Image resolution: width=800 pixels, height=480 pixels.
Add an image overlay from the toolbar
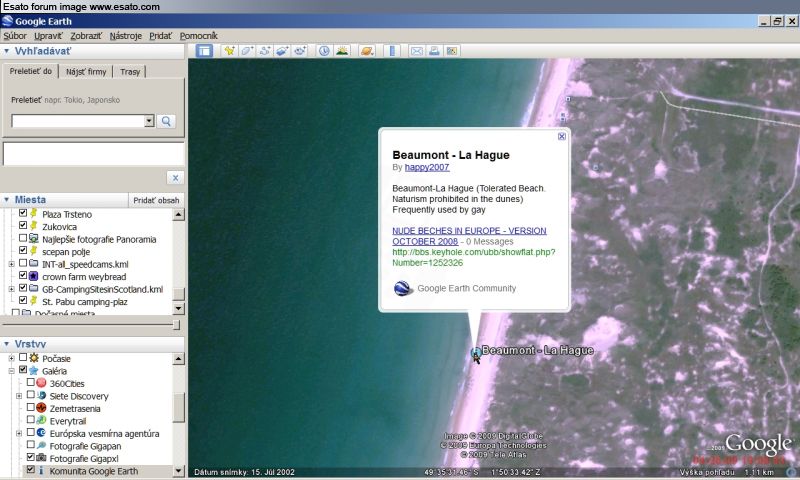(x=282, y=50)
